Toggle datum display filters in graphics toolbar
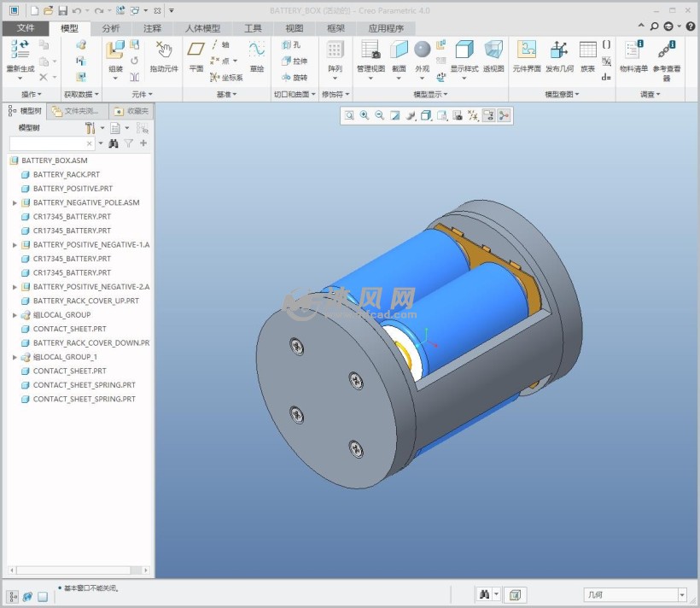Screen dimensions: 700x608 pos(473,115)
